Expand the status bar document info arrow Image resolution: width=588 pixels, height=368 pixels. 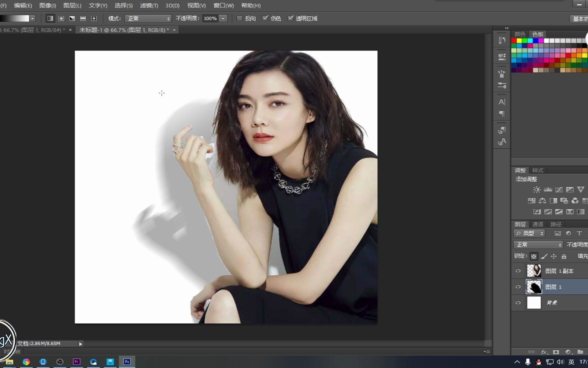tap(81, 344)
